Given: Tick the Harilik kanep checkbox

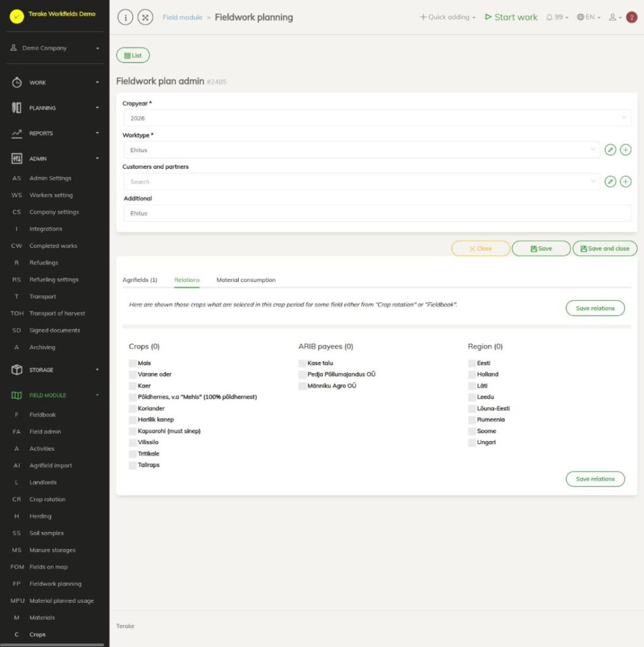Looking at the screenshot, I should (x=133, y=420).
